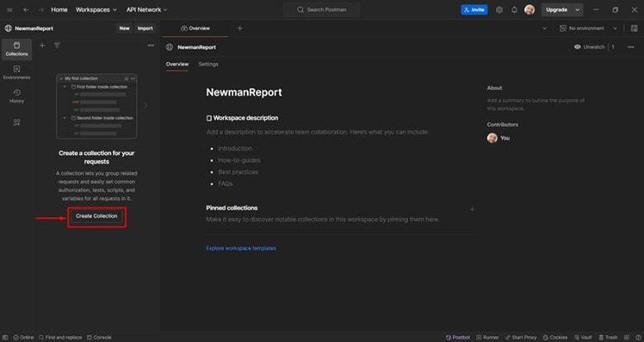Screen dimensions: 644x342
Task: Open the Environments sidebar panel
Action: [x=16, y=72]
